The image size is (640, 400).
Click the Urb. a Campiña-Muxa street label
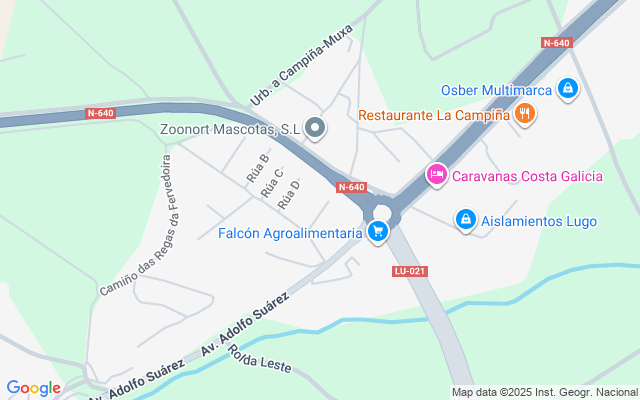(301, 65)
